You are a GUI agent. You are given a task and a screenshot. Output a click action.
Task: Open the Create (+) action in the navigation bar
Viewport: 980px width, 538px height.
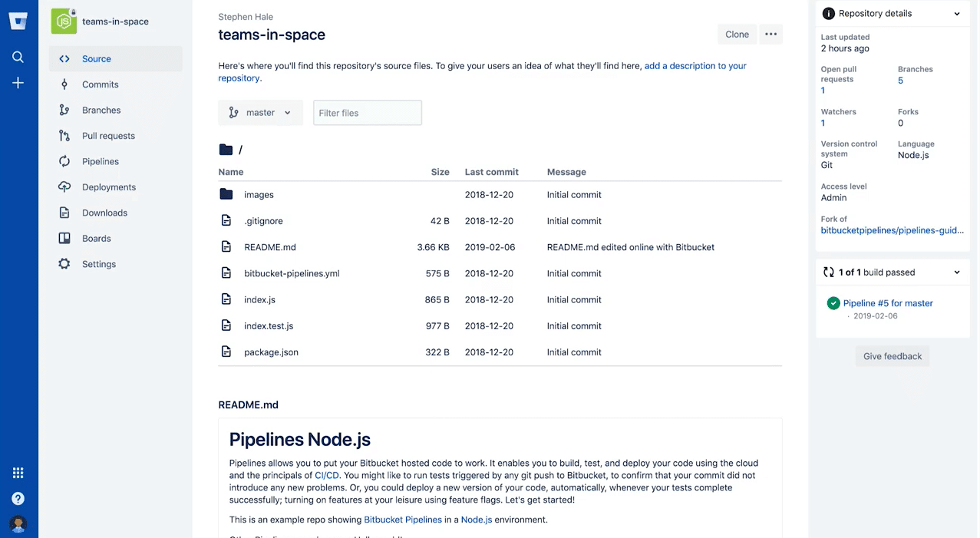coord(18,83)
